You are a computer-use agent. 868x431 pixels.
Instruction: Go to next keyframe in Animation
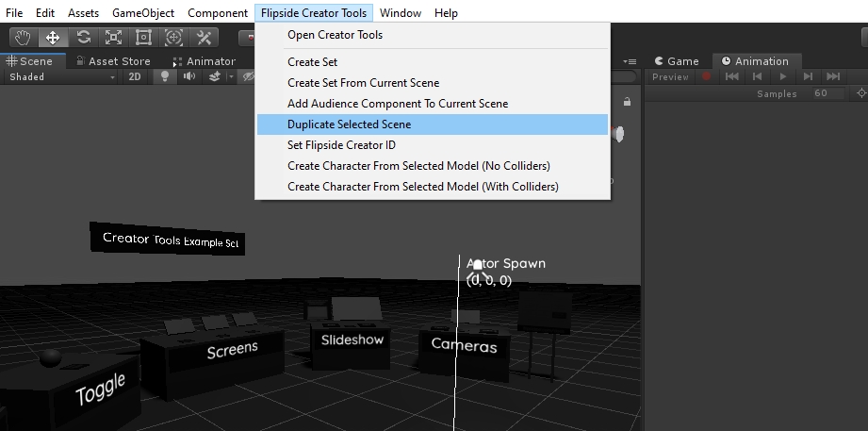click(x=809, y=76)
